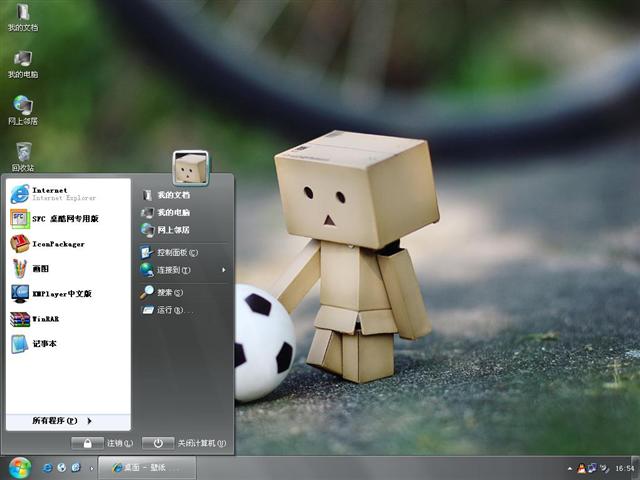Expand 所有程序 (All Programs) list

[x=60, y=421]
